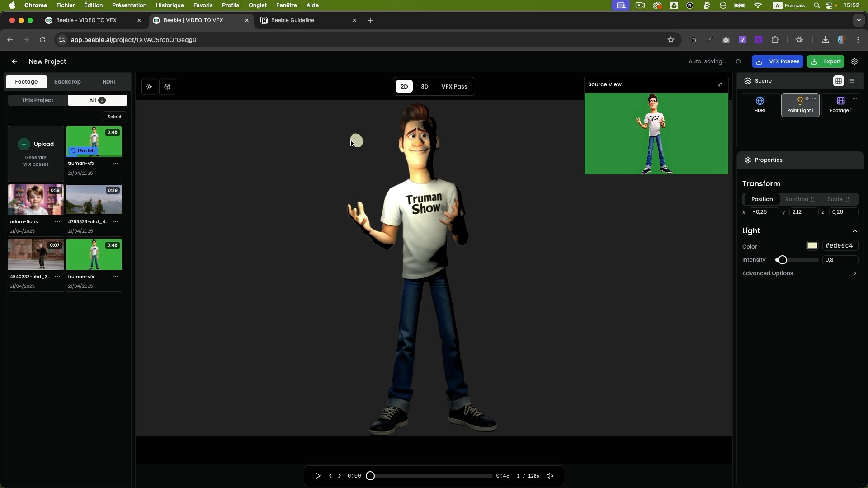Click the camera extension icon in Chrome
Screen dimensions: 868x488
coord(726,40)
